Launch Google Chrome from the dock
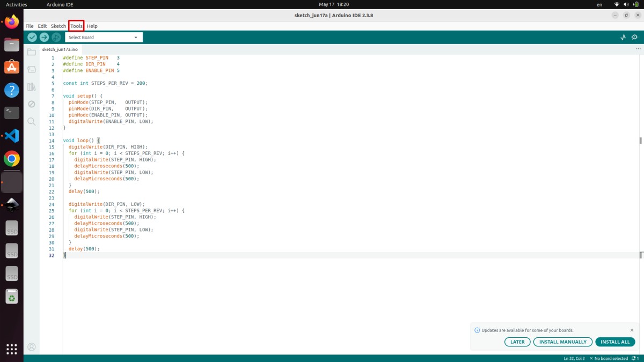 (12, 159)
